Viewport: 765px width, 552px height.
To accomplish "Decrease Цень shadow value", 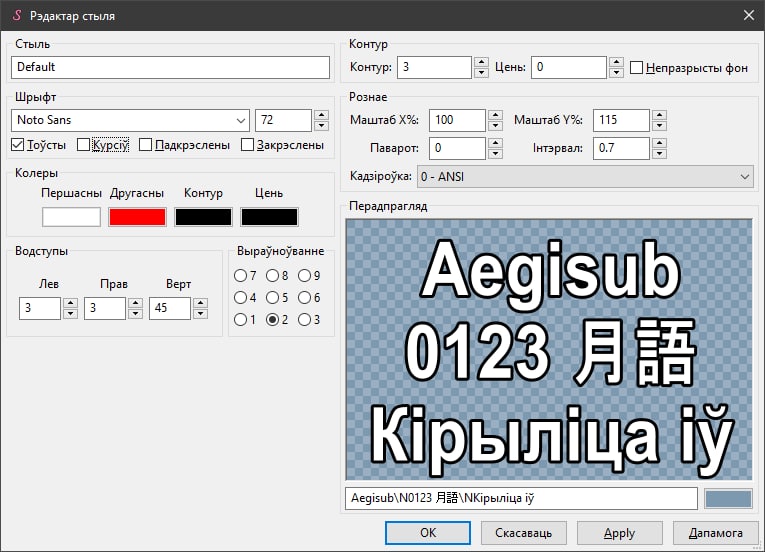I will pyautogui.click(x=616, y=73).
